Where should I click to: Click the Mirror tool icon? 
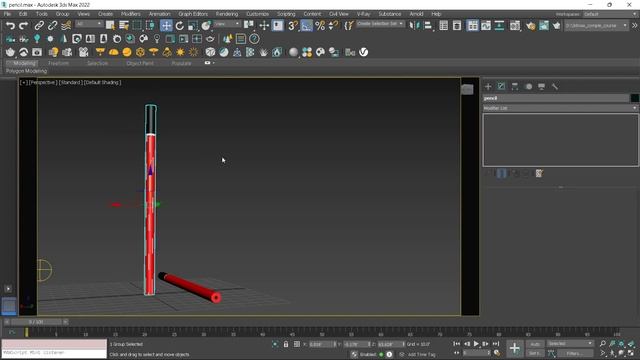414,26
